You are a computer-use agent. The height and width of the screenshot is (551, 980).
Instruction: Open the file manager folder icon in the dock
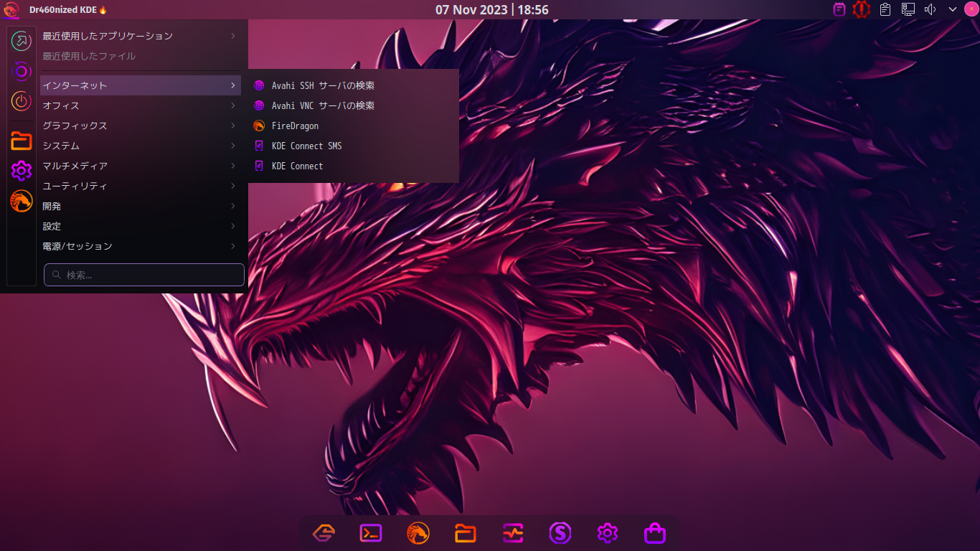(x=466, y=533)
